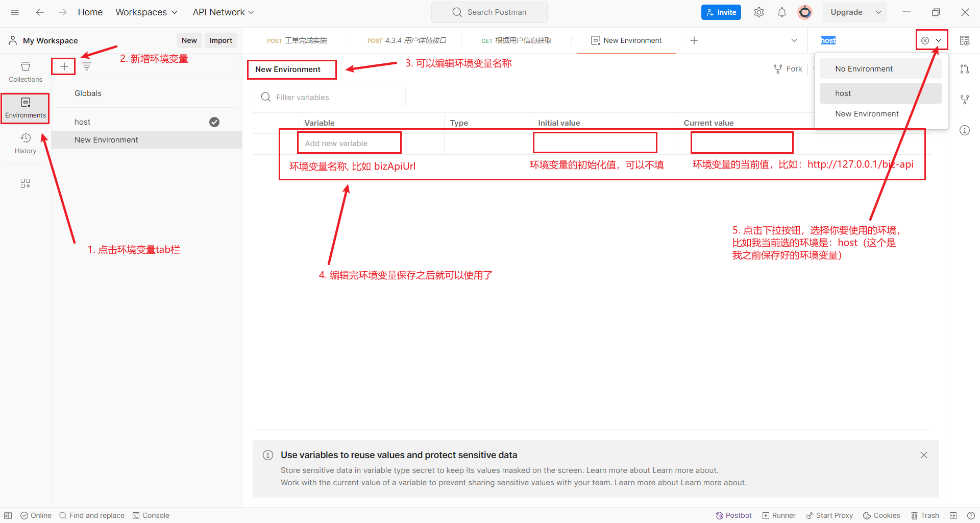Open a new tab with the plus icon

point(694,40)
